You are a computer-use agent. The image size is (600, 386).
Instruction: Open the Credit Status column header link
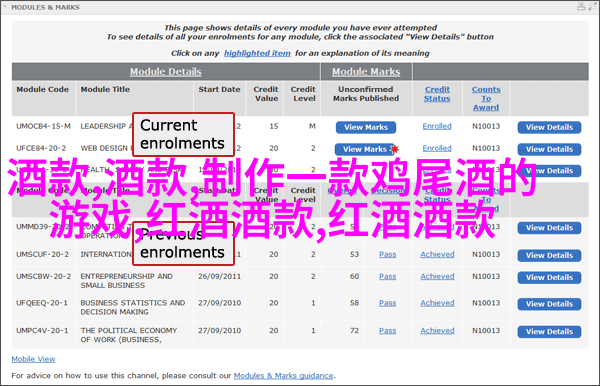437,94
